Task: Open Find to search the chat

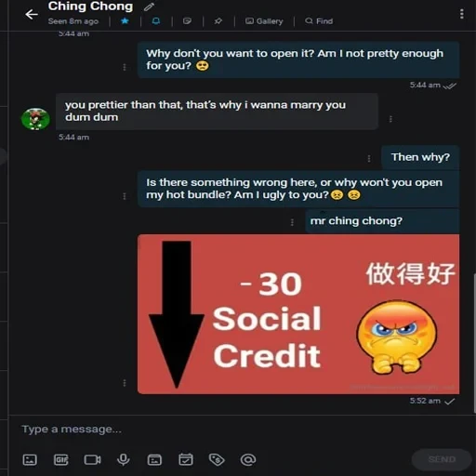Action: coord(319,21)
